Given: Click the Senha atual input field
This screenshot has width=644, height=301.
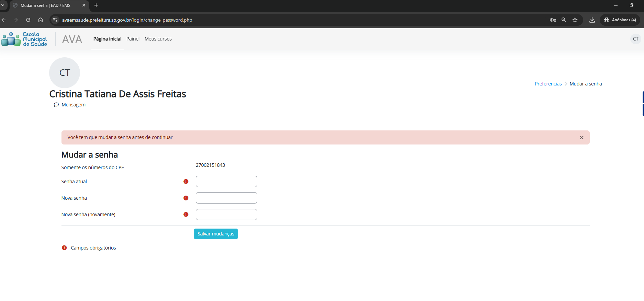Looking at the screenshot, I should (226, 182).
